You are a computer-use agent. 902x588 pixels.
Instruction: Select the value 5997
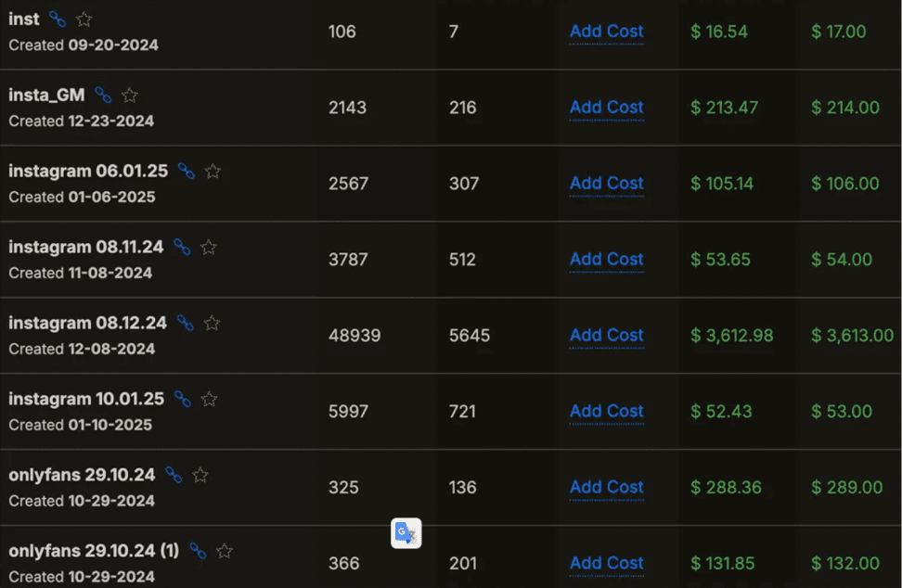(x=348, y=411)
